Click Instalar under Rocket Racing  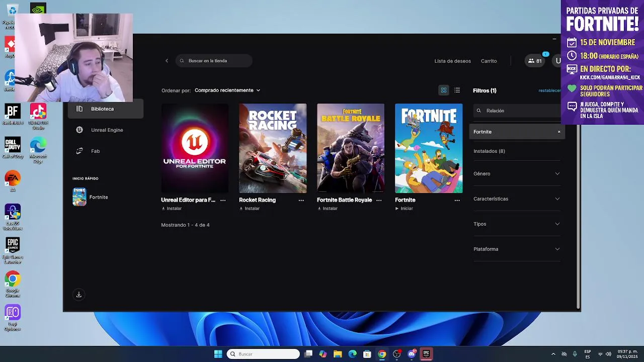250,209
